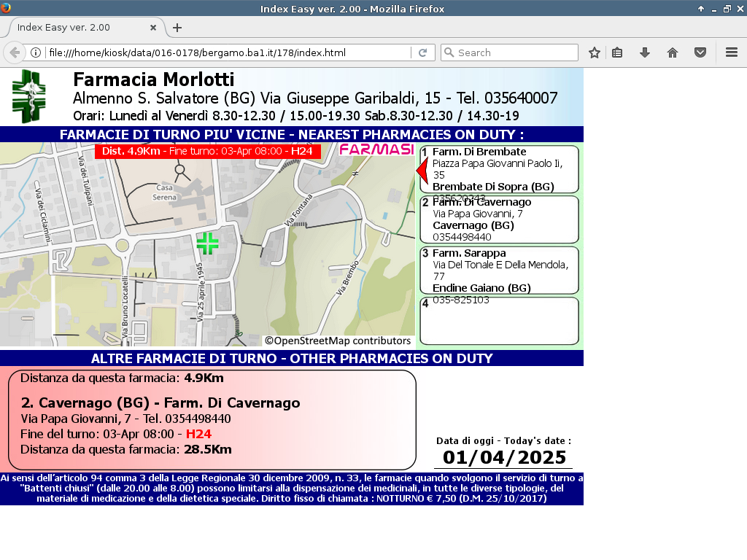
Task: Click the green cross pharmacy marker on map
Action: pyautogui.click(x=207, y=244)
